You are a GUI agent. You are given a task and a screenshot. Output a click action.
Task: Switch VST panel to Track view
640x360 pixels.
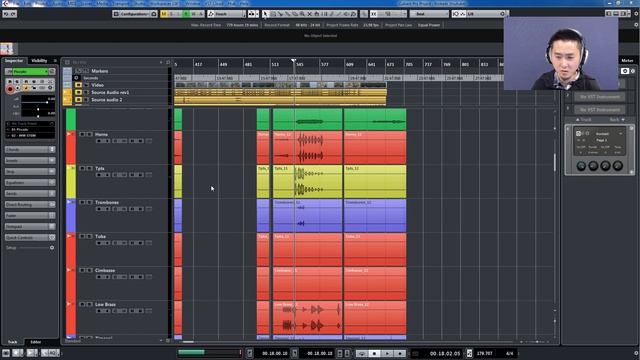pos(584,120)
